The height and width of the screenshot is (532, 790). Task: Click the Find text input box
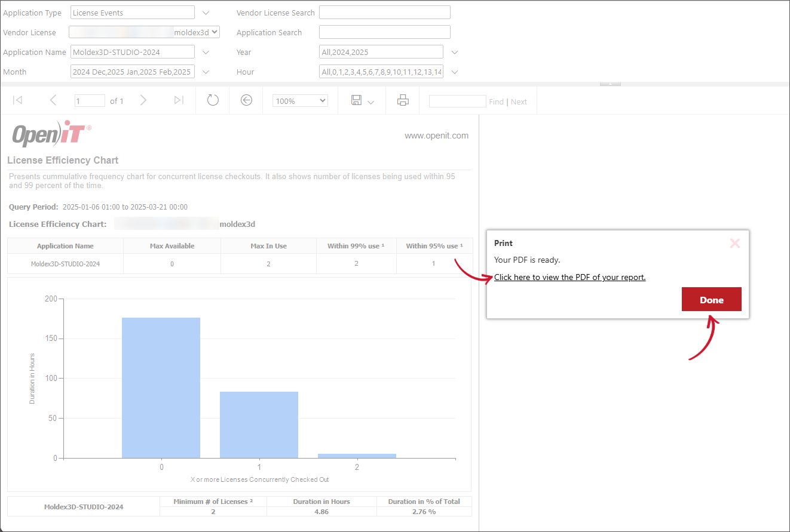[x=457, y=102]
